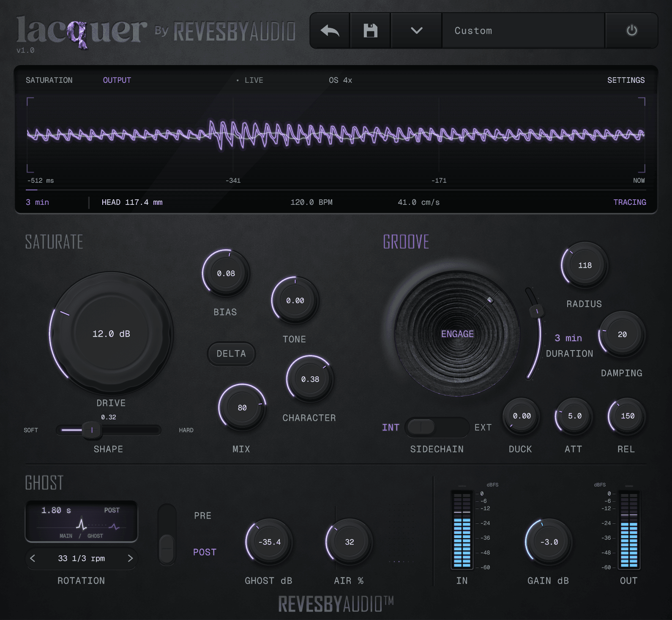Viewport: 672px width, 620px height.
Task: Click the Revesby Audio header logo
Action: 235,32
